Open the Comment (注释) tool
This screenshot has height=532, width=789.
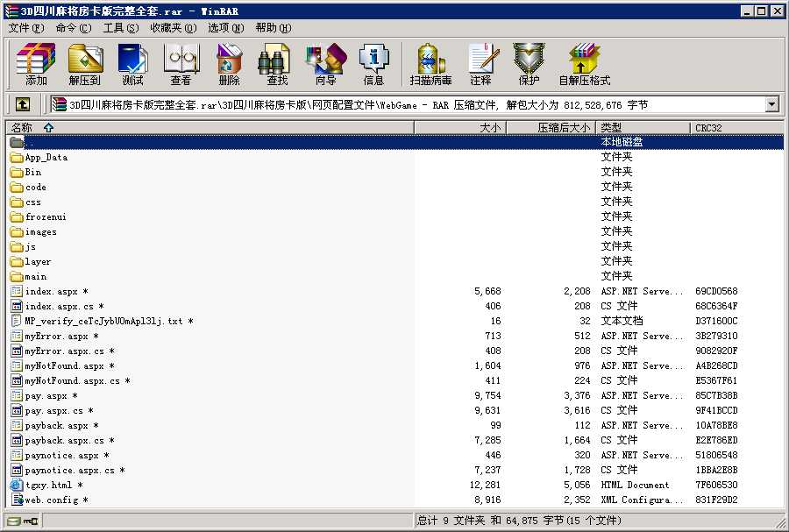pyautogui.click(x=481, y=64)
